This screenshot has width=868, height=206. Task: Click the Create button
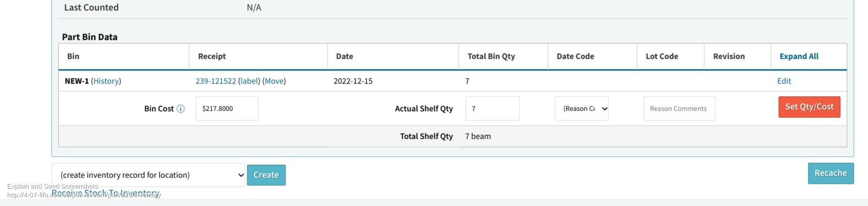coord(266,175)
